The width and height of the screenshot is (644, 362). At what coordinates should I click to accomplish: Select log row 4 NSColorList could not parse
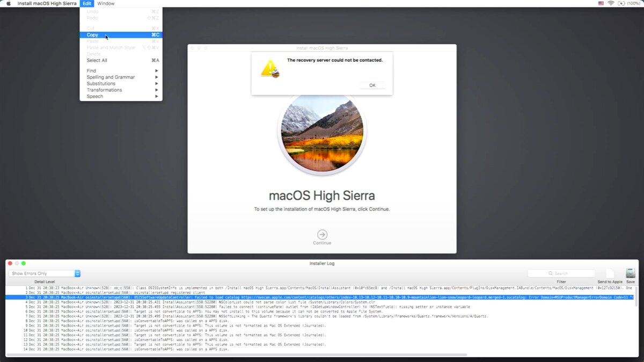pyautogui.click(x=320, y=302)
